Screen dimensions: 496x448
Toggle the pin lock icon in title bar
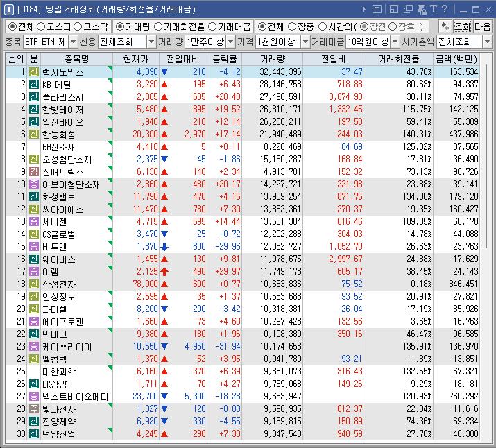[x=422, y=10]
